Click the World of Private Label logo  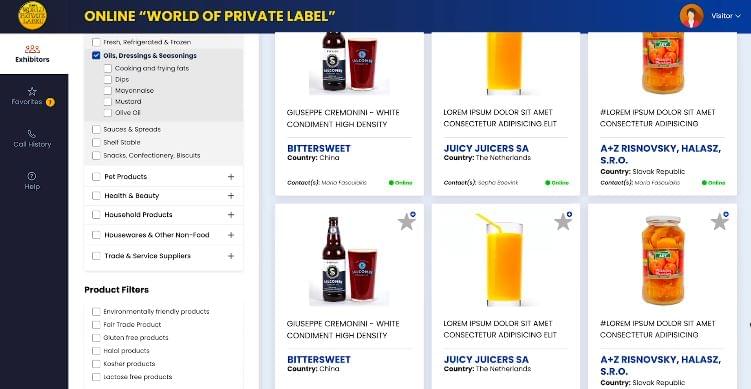[33, 15]
